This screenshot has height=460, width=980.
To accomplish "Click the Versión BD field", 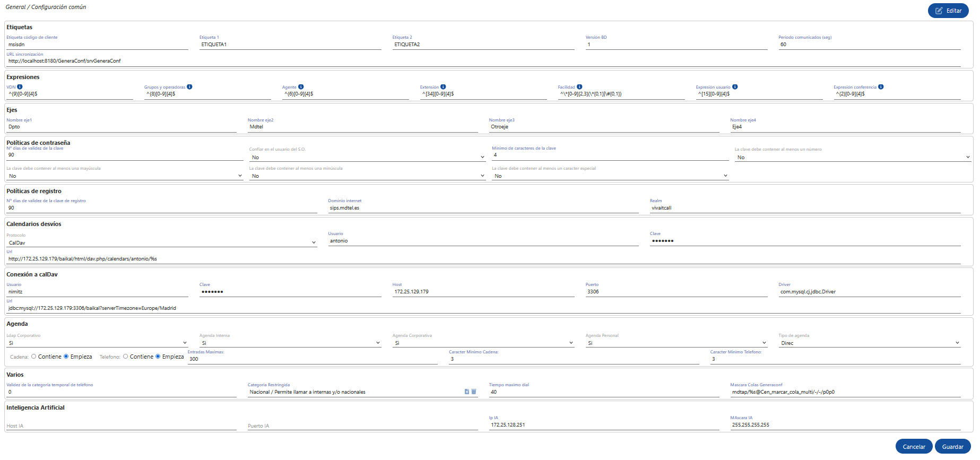I will tap(677, 45).
